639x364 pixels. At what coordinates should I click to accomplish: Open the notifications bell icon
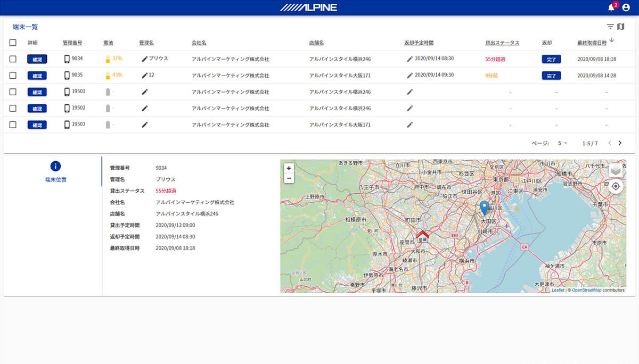(x=611, y=7)
